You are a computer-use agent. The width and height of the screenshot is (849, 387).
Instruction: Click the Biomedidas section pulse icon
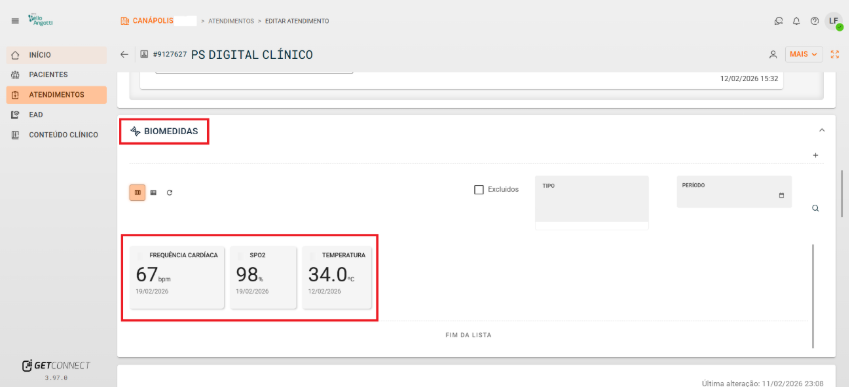pos(135,131)
